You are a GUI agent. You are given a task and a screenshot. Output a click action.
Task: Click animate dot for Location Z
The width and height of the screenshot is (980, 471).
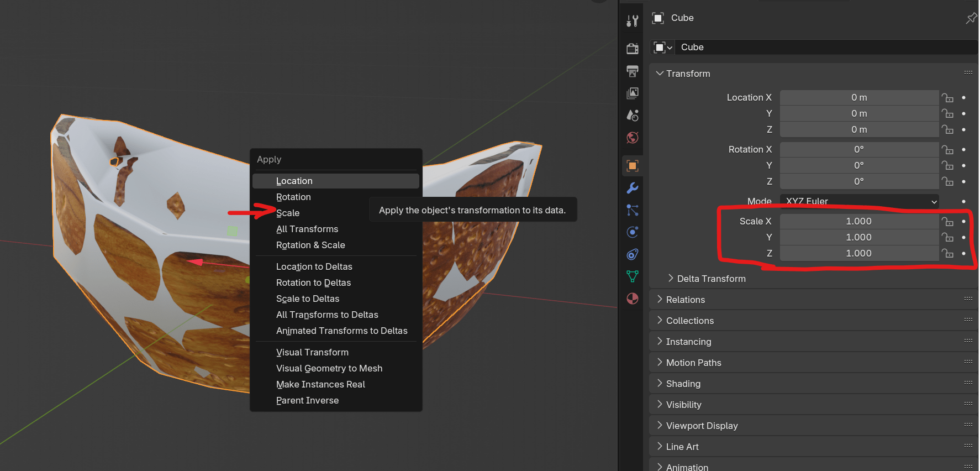tap(963, 130)
